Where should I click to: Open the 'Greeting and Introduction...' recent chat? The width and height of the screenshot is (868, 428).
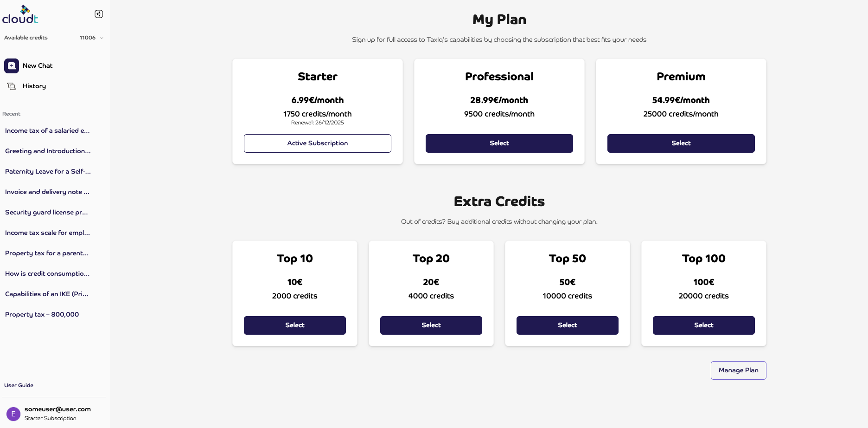48,151
